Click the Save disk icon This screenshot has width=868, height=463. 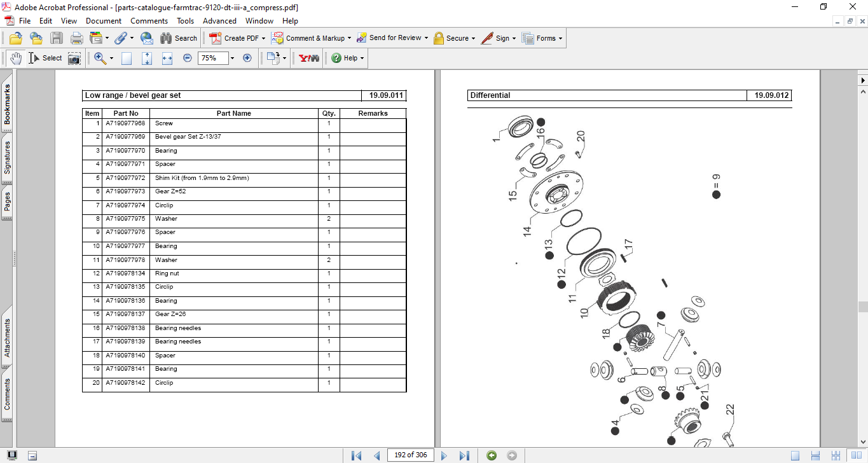[57, 38]
